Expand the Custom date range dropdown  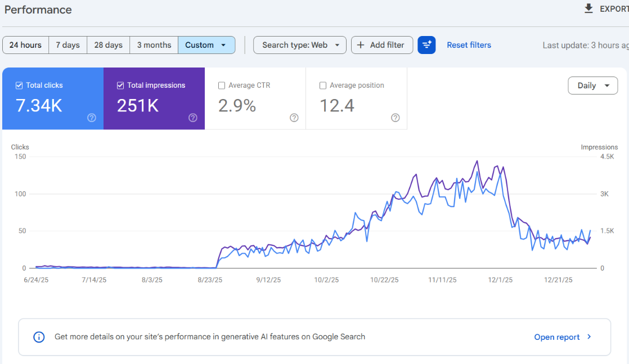pyautogui.click(x=206, y=45)
